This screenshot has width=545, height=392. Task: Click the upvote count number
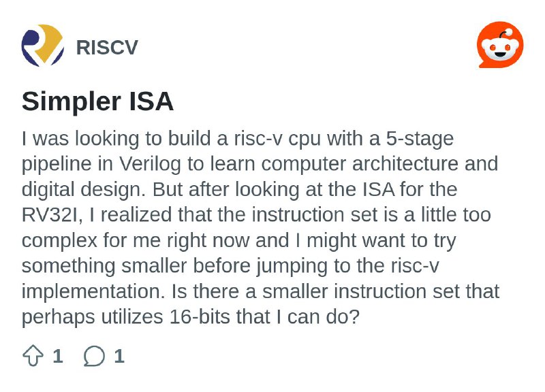[x=58, y=356]
